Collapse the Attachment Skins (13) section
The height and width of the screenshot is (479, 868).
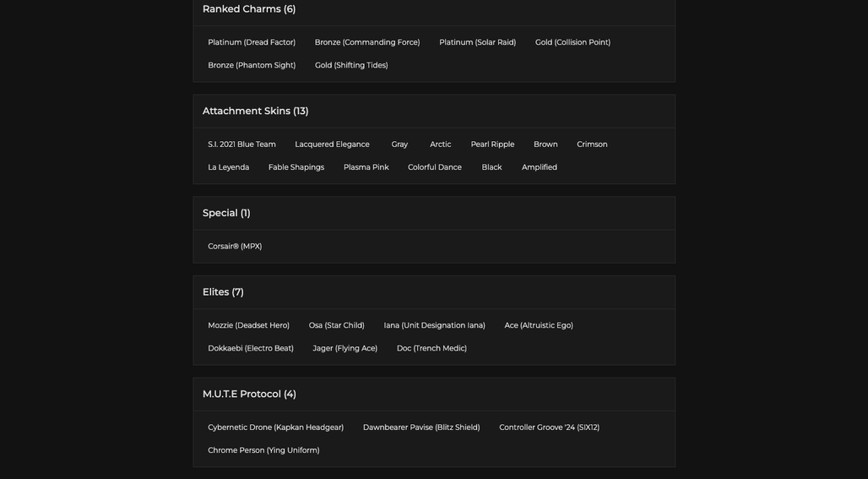(x=434, y=112)
